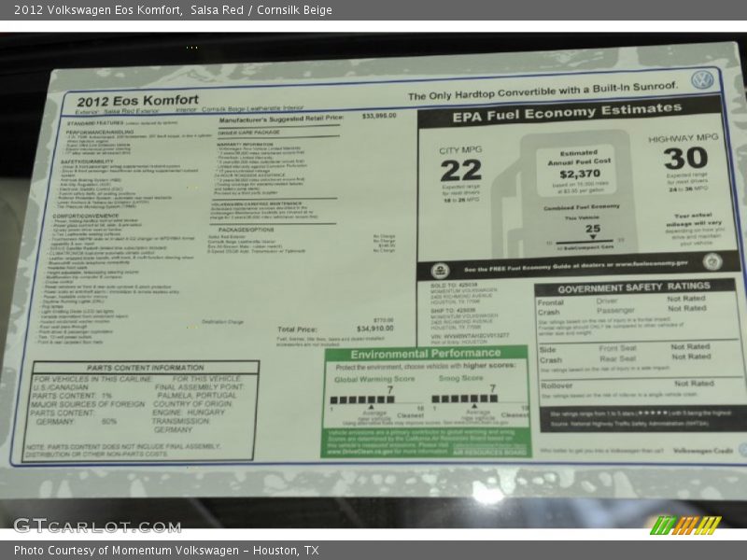747x560 pixels.
Task: Click the EPA seal beside the fuel guide notice
Action: click(439, 271)
